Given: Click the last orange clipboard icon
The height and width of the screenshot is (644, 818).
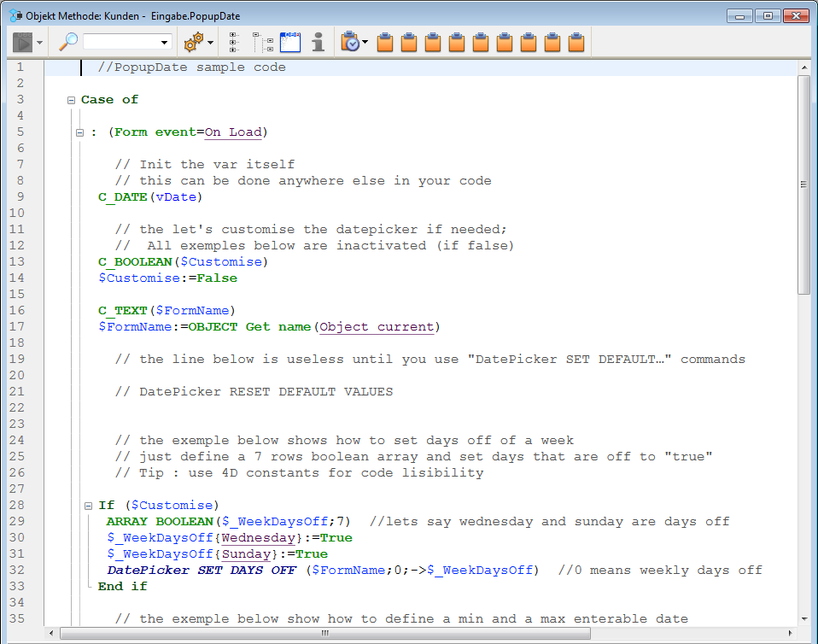Looking at the screenshot, I should [x=576, y=42].
